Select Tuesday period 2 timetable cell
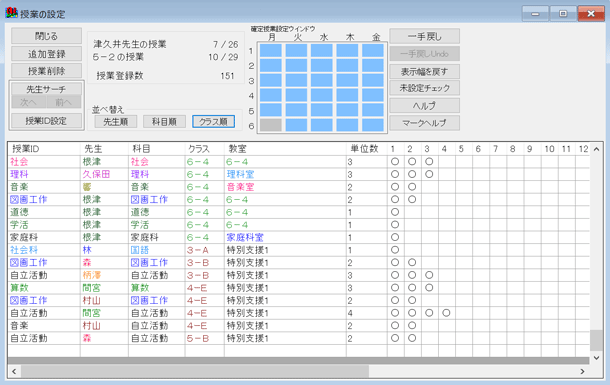Image resolution: width=610 pixels, height=385 pixels. pyautogui.click(x=296, y=65)
